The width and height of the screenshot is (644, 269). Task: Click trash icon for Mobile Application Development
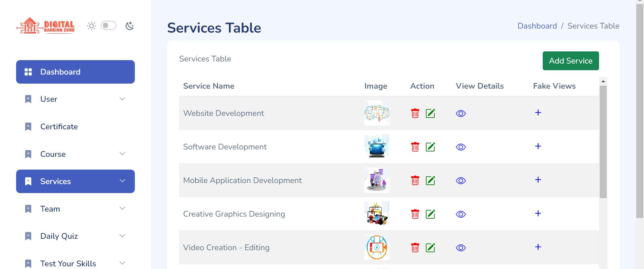415,180
